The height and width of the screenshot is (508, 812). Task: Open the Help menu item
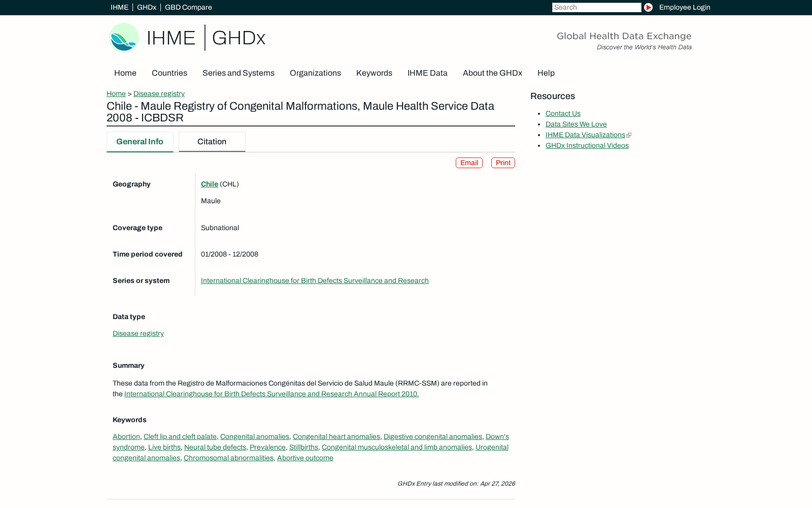coord(546,73)
